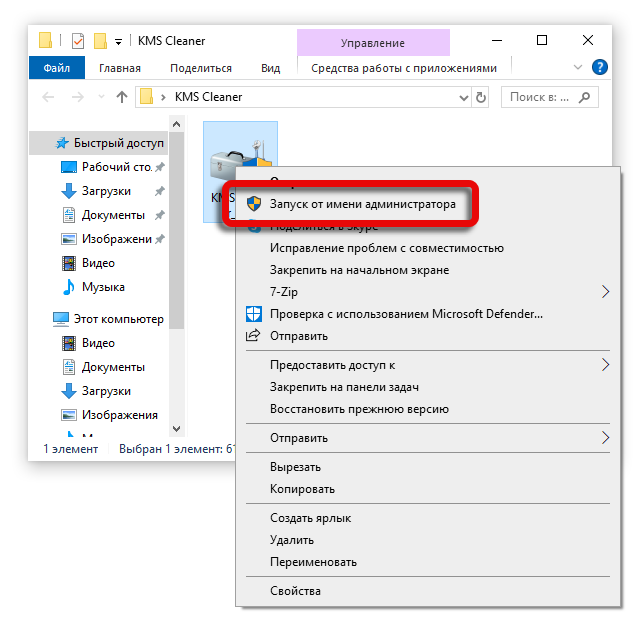Viewport: 634px width, 618px height.
Task: Choose Закрепить на панели задач
Action: (x=344, y=387)
